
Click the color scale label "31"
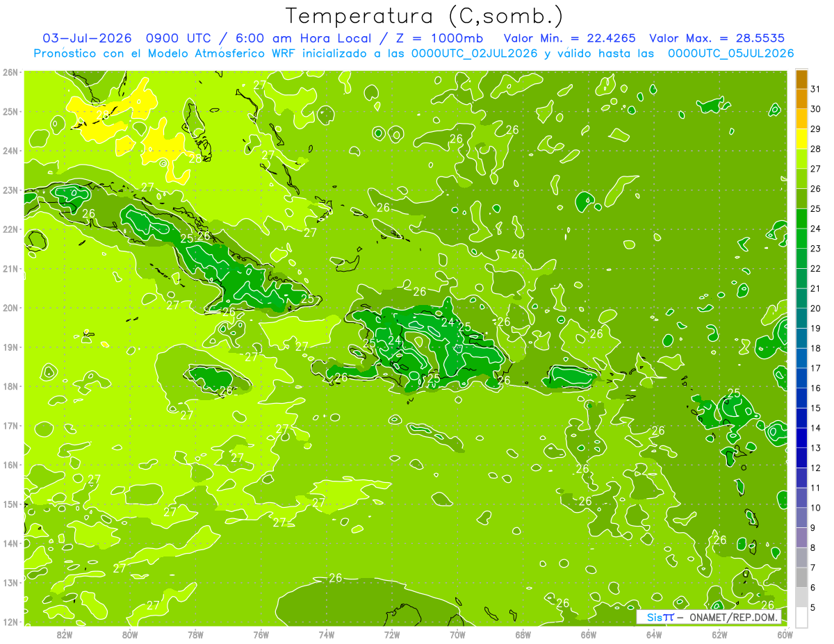click(x=815, y=89)
